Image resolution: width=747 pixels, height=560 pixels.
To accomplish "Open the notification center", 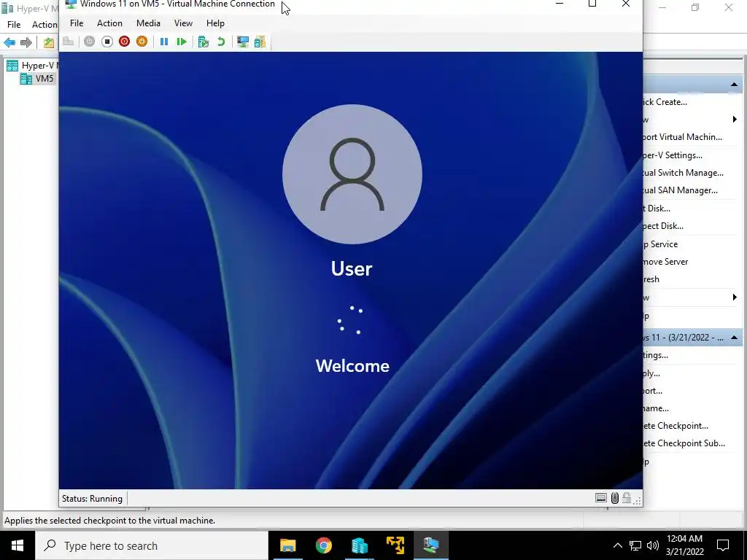I will (x=723, y=545).
